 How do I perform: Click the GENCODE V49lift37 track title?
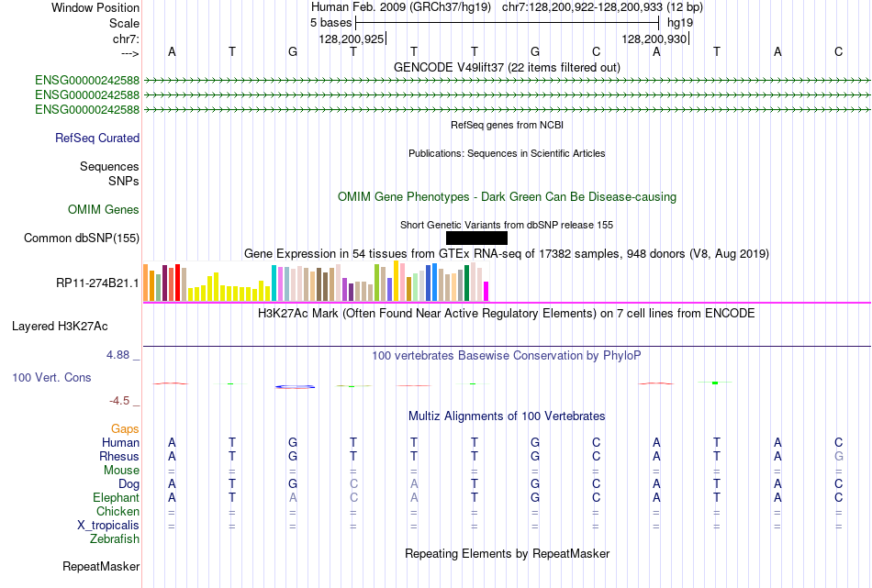pyautogui.click(x=507, y=67)
